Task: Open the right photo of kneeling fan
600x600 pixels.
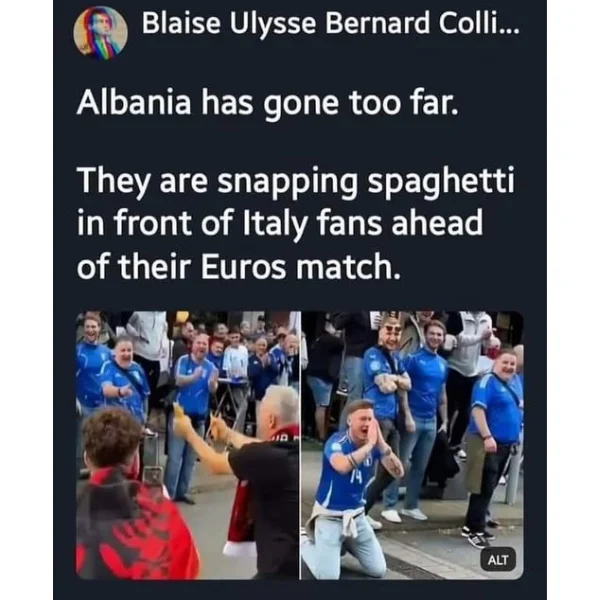Action: (412, 445)
